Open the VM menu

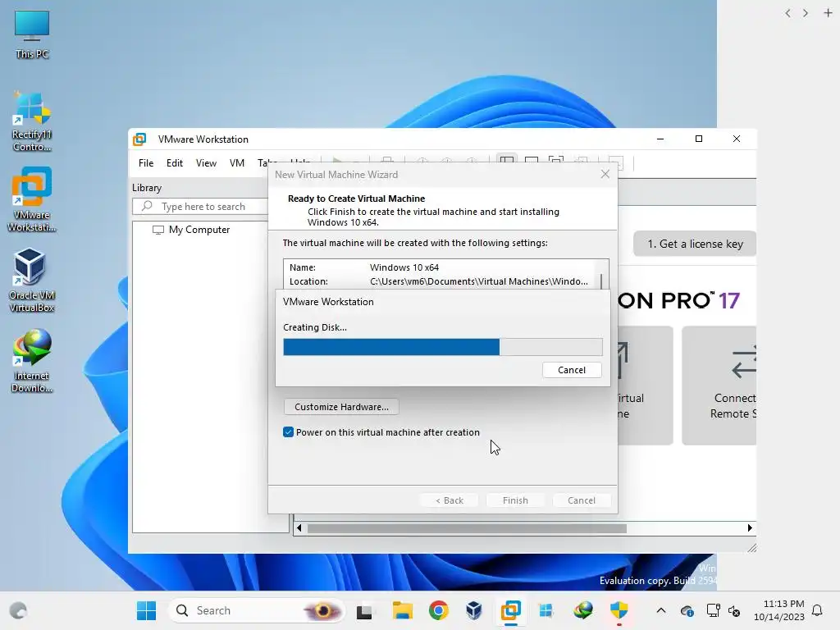[x=237, y=163]
